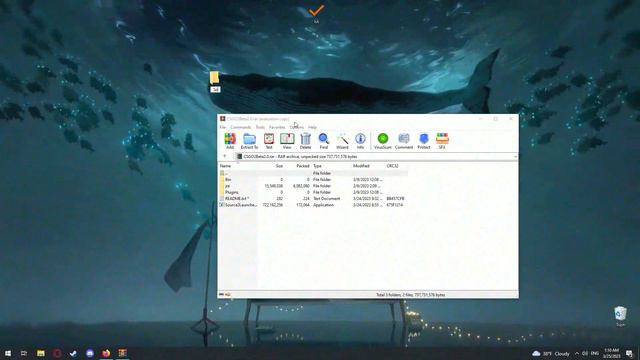This screenshot has height=360, width=640.
Task: Click the key icon in the status bar
Action: click(228, 294)
